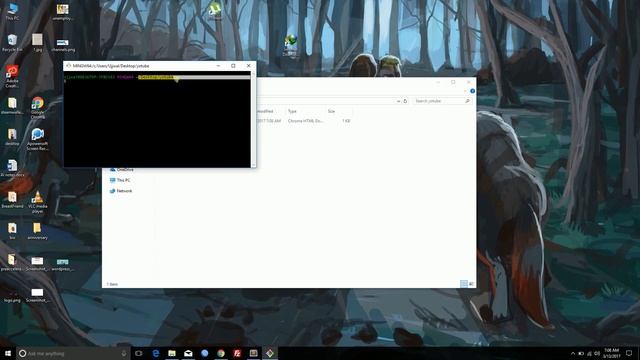This screenshot has height=360, width=640.
Task: Open Task View from the taskbar
Action: coord(139,353)
